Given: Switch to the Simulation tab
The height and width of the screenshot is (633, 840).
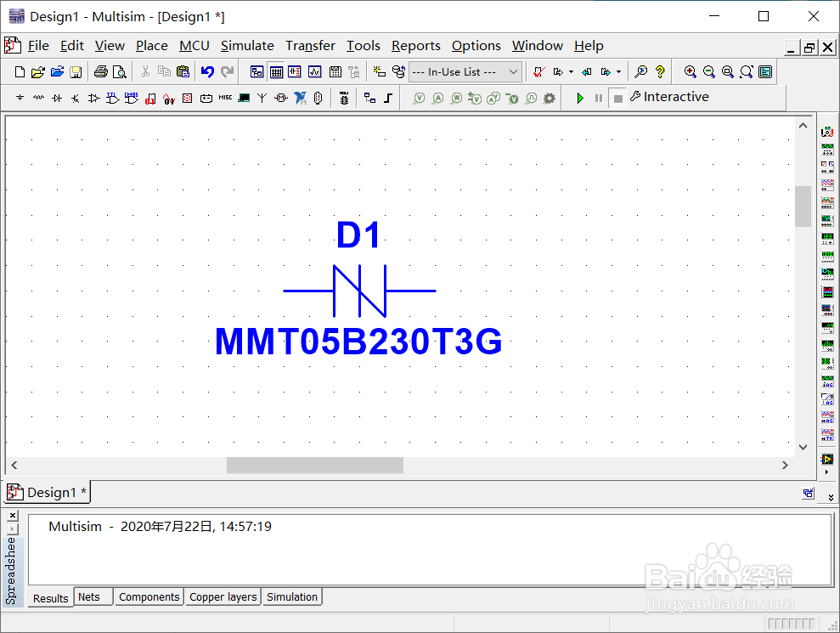Looking at the screenshot, I should tap(292, 596).
